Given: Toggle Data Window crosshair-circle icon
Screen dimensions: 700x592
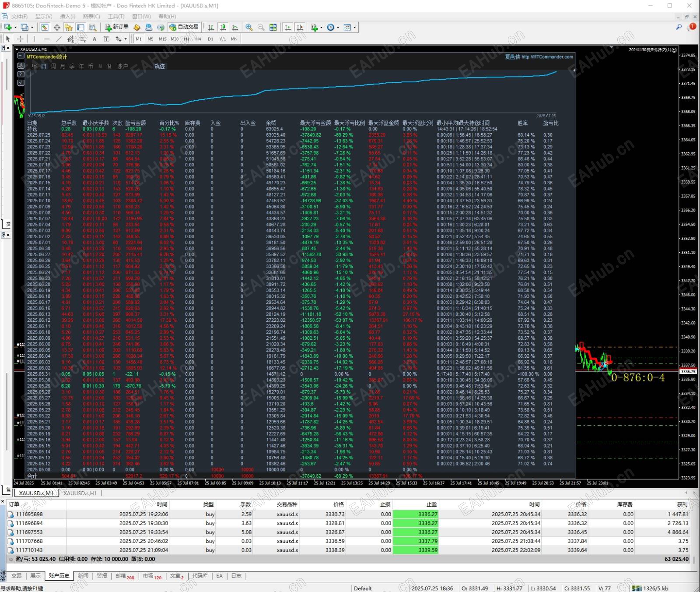Looking at the screenshot, I should pyautogui.click(x=57, y=27).
